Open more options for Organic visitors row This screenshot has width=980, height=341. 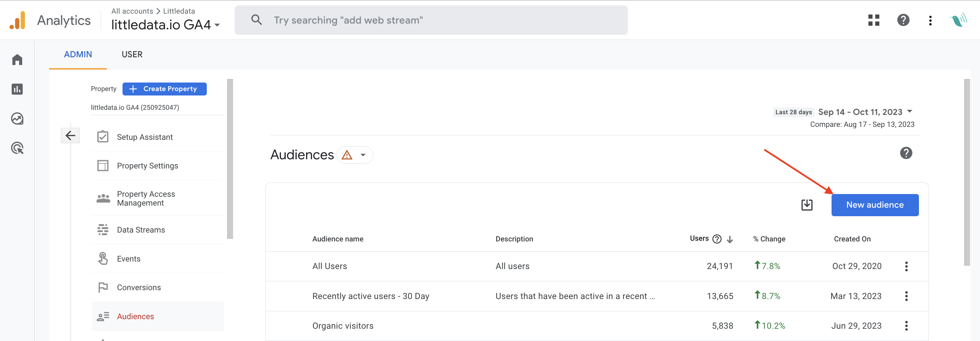(906, 325)
